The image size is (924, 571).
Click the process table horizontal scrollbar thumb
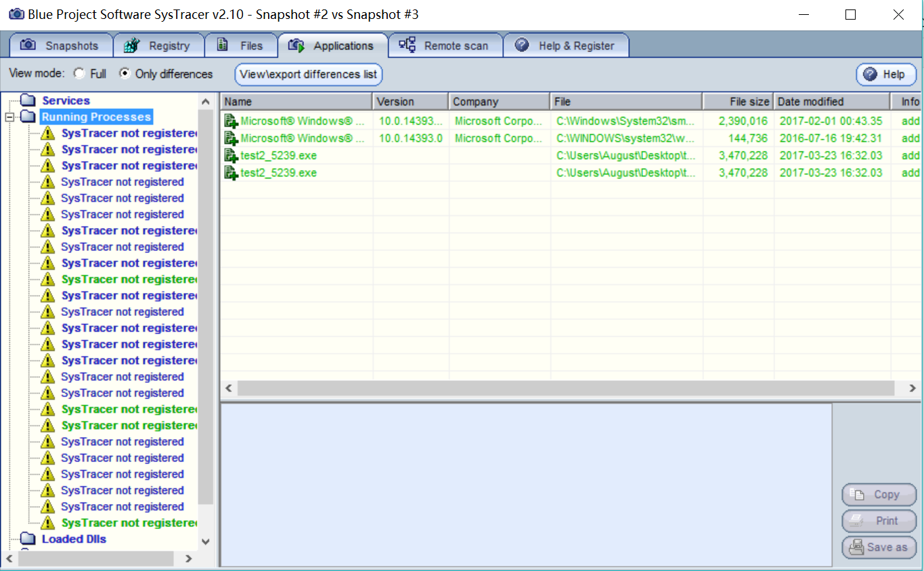[565, 388]
